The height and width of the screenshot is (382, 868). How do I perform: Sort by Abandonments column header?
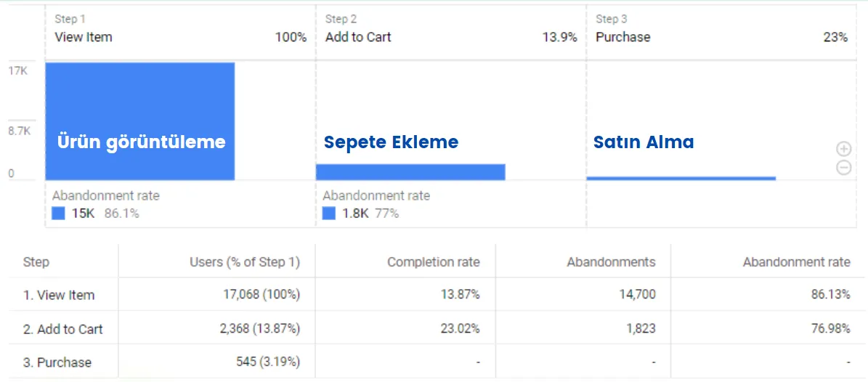(611, 262)
